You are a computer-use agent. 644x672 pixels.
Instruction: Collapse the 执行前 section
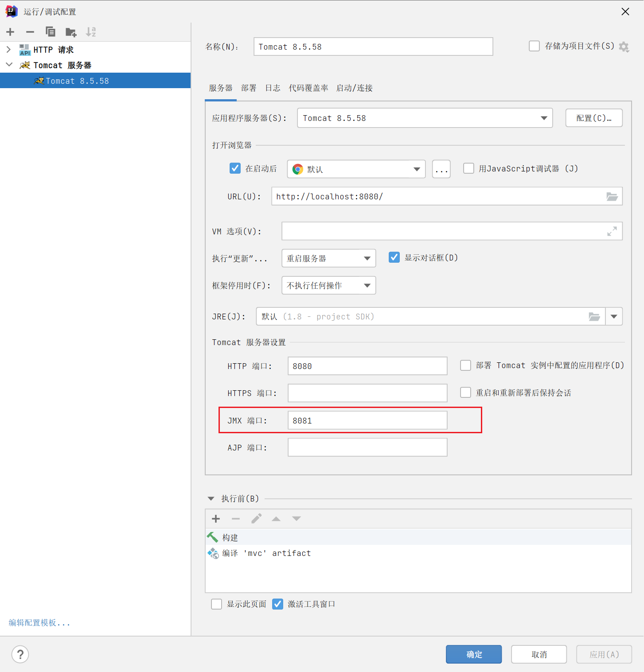211,499
